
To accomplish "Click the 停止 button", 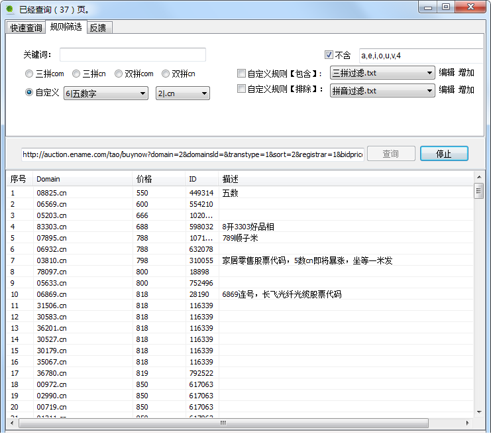I will 444,154.
